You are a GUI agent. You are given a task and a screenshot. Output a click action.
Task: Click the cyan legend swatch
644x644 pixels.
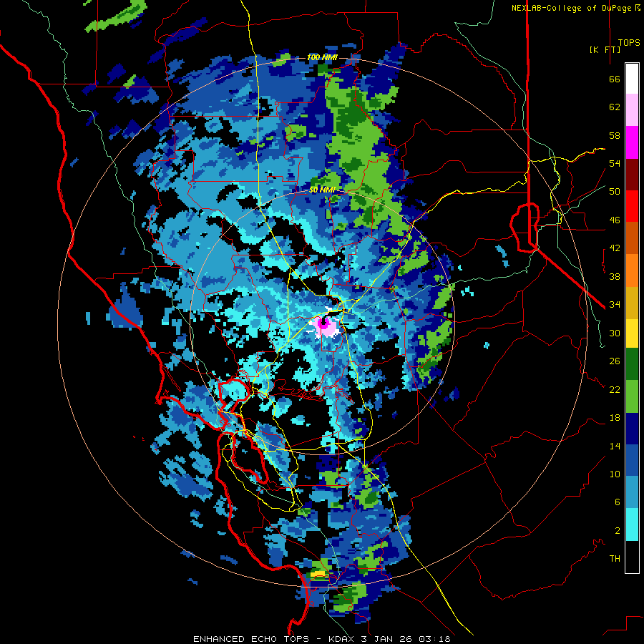coord(632,525)
